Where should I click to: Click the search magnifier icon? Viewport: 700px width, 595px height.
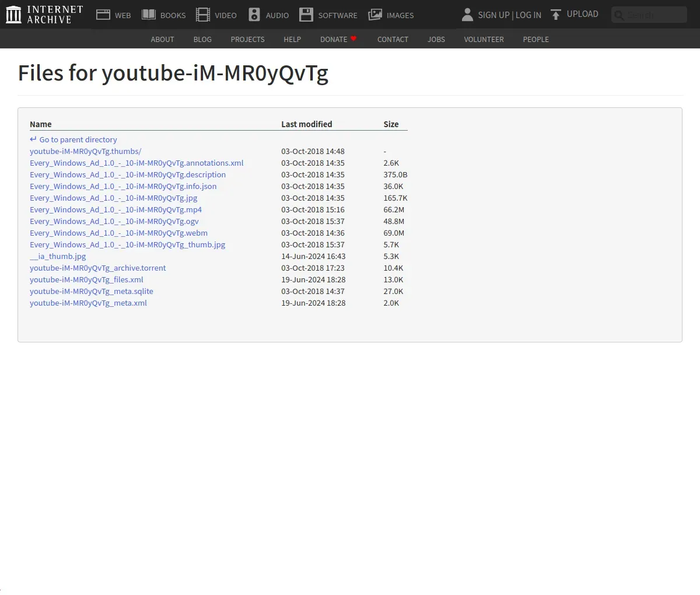tap(619, 15)
